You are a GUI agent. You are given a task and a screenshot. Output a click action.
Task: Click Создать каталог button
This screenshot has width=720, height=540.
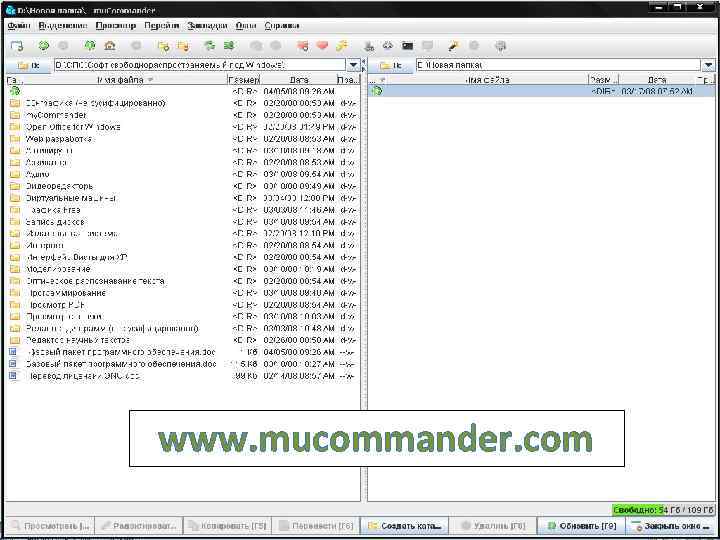[x=405, y=526]
